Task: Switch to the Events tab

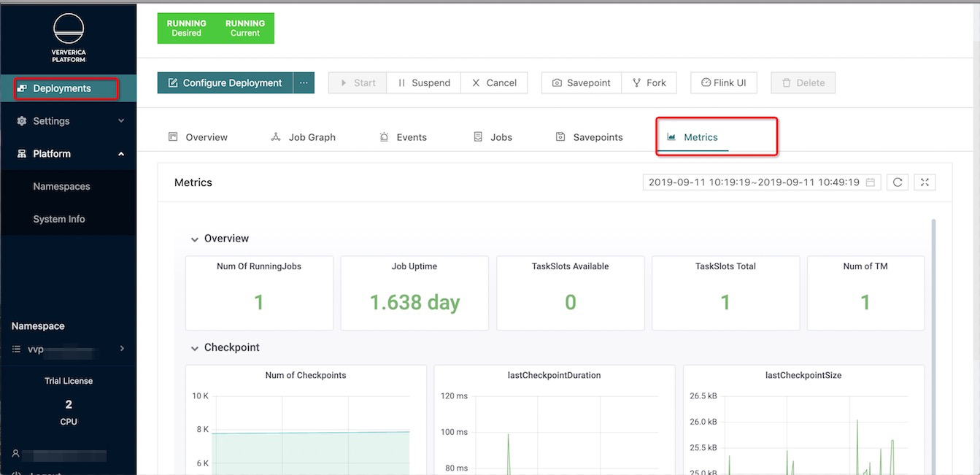Action: [403, 137]
